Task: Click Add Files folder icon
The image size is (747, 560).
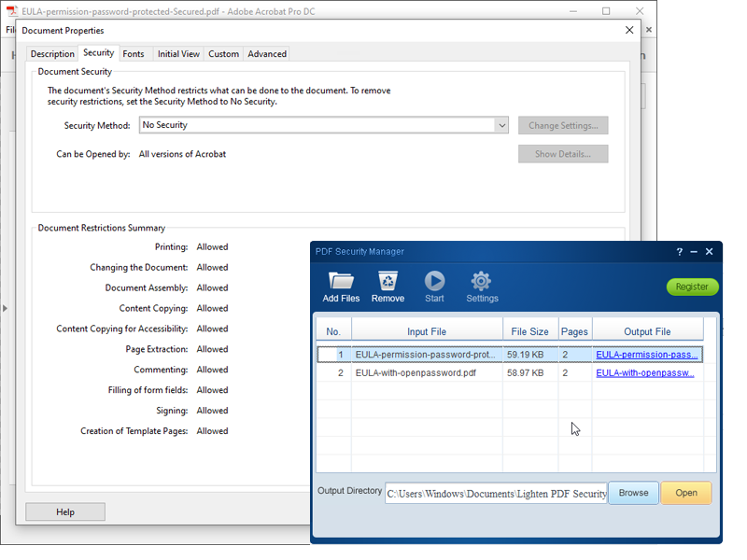Action: point(341,280)
